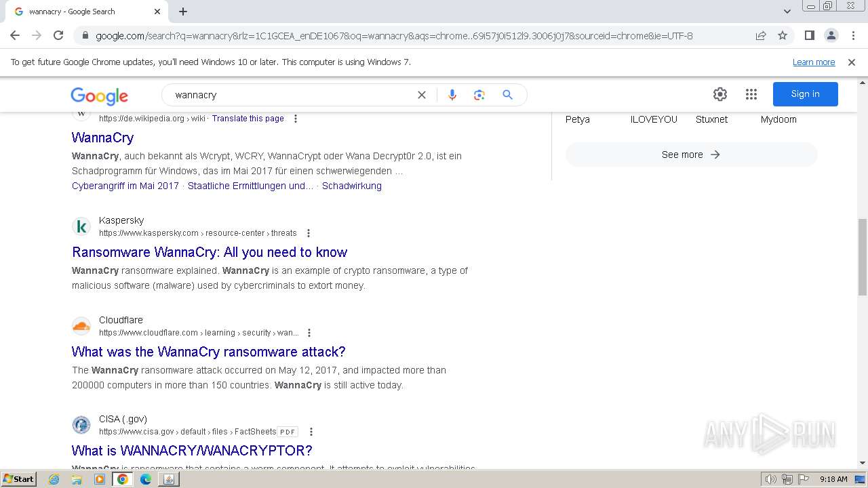Open Action Center flag icon
868x488 pixels.
click(804, 479)
